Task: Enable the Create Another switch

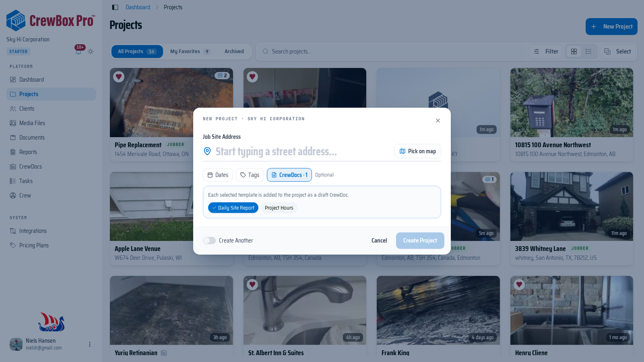Action: click(x=209, y=241)
